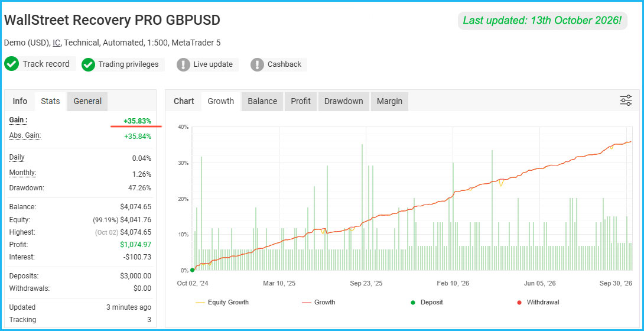Select the Chart tab

[184, 101]
